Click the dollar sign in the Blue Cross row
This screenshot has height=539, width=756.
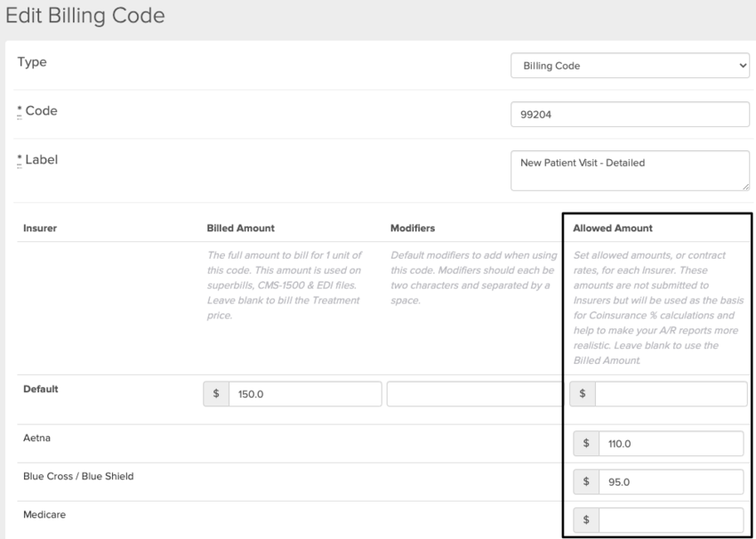tap(586, 482)
